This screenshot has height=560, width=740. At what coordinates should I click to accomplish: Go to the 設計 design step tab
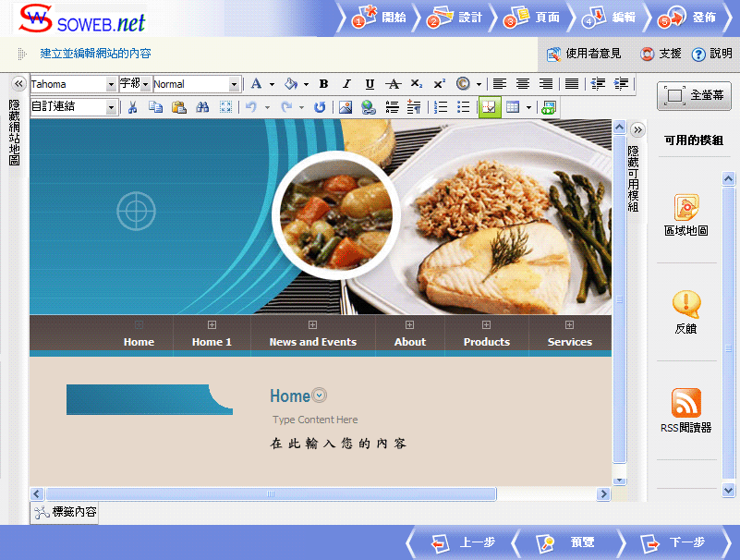click(x=457, y=18)
